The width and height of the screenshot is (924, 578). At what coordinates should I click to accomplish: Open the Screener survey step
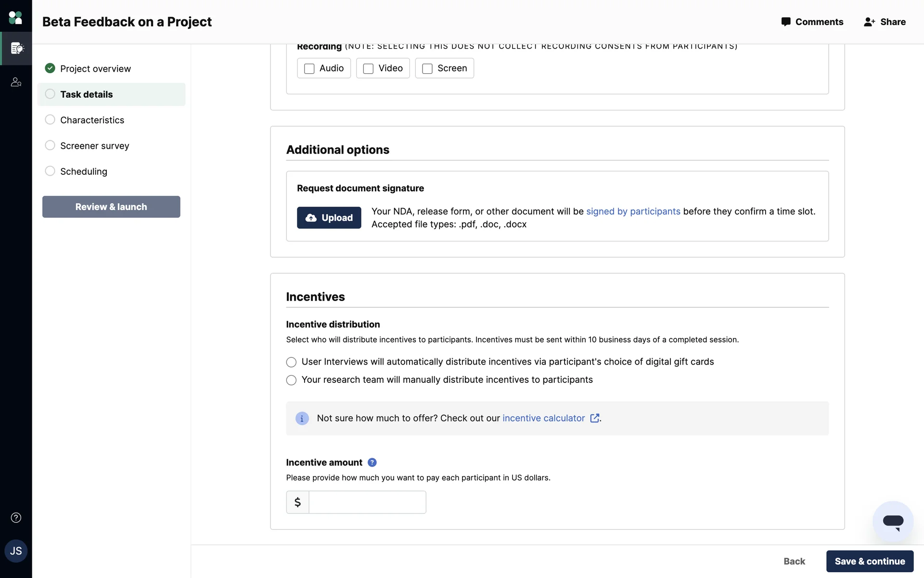[x=94, y=146]
